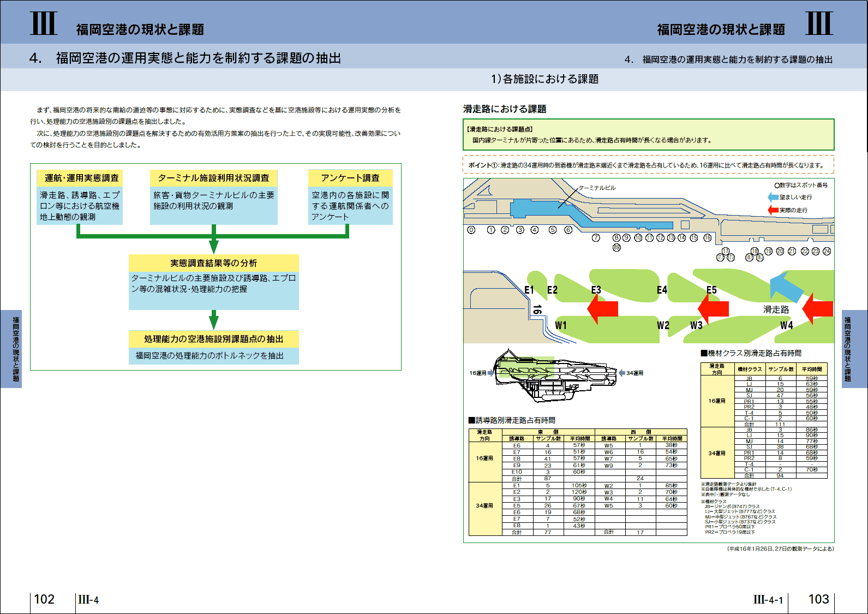Viewport: 868px width, 614px height.
Task: Click the '東 側' column group header
Action: pyautogui.click(x=548, y=432)
